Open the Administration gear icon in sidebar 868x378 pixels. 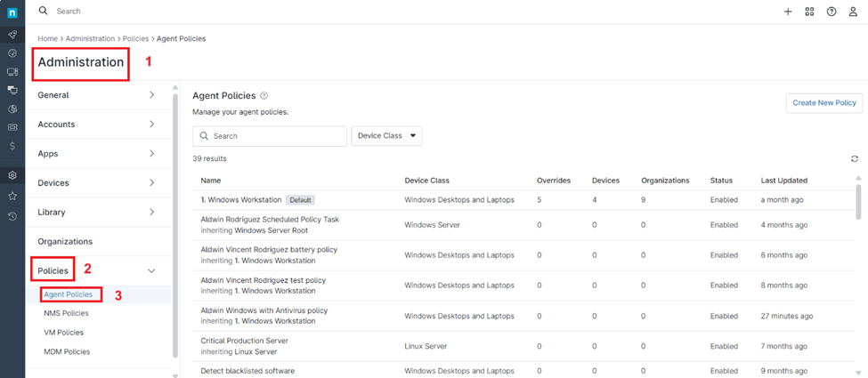(x=12, y=175)
